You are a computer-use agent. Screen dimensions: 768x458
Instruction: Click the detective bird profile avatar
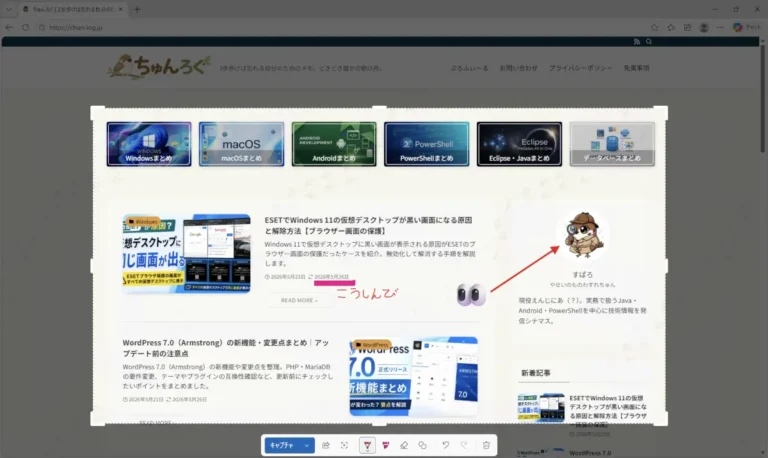tap(582, 235)
